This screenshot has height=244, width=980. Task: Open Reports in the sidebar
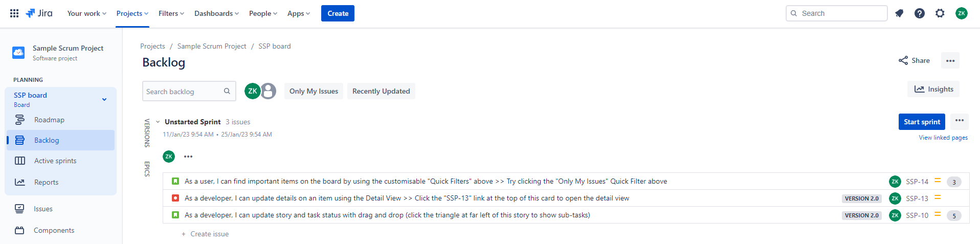click(x=46, y=182)
